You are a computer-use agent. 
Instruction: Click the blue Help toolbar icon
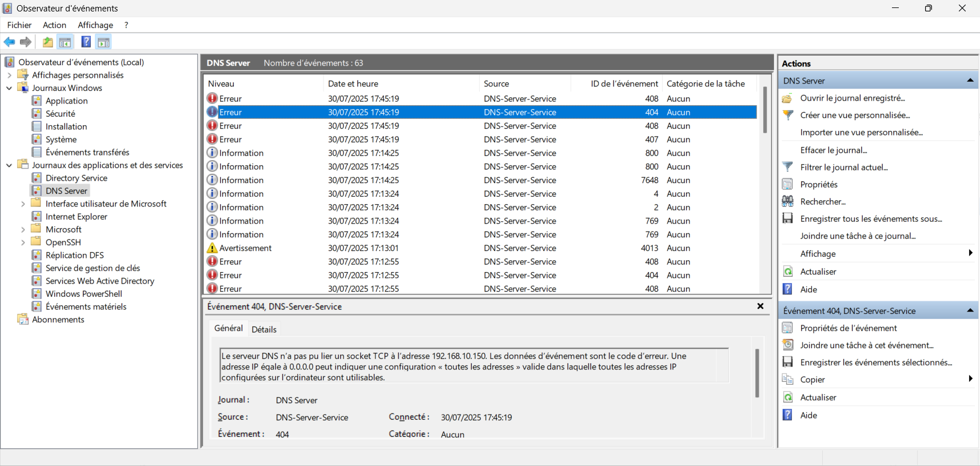point(86,42)
